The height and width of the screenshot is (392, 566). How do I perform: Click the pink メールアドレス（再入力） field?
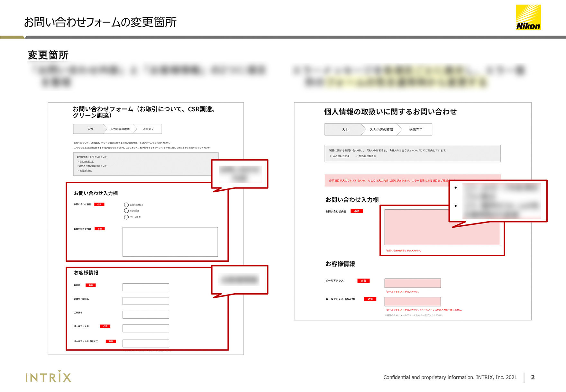tap(413, 302)
